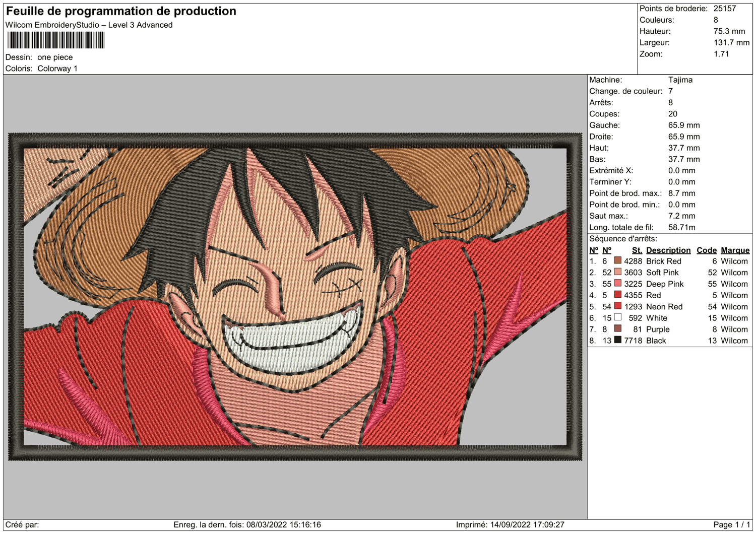Viewport: 756px width, 534px height.
Task: Click the Purple 81 color swatch
Action: click(x=617, y=328)
